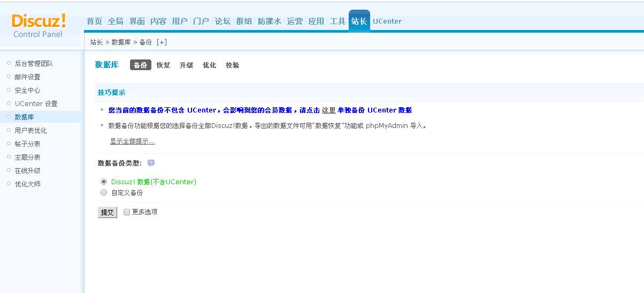Open the 群组 navigation tab
Image resolution: width=644 pixels, height=293 pixels.
pyautogui.click(x=244, y=21)
